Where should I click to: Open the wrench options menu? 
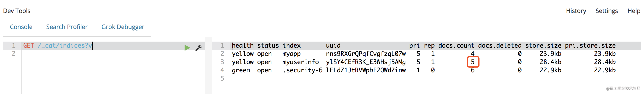pyautogui.click(x=199, y=48)
